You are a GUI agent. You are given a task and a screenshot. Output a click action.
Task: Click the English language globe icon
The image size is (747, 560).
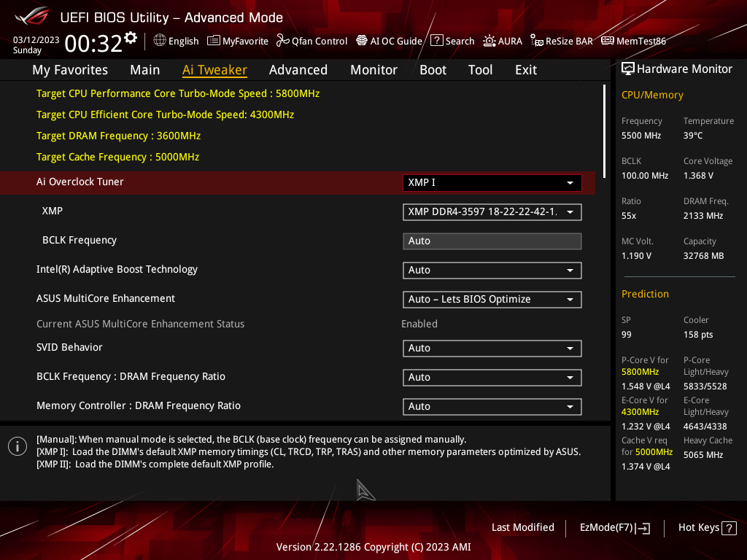160,41
